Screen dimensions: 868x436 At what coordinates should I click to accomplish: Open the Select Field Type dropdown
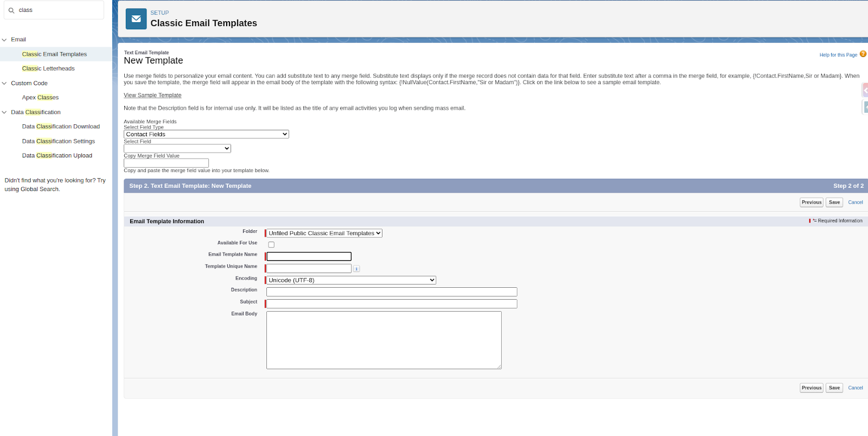(x=206, y=134)
